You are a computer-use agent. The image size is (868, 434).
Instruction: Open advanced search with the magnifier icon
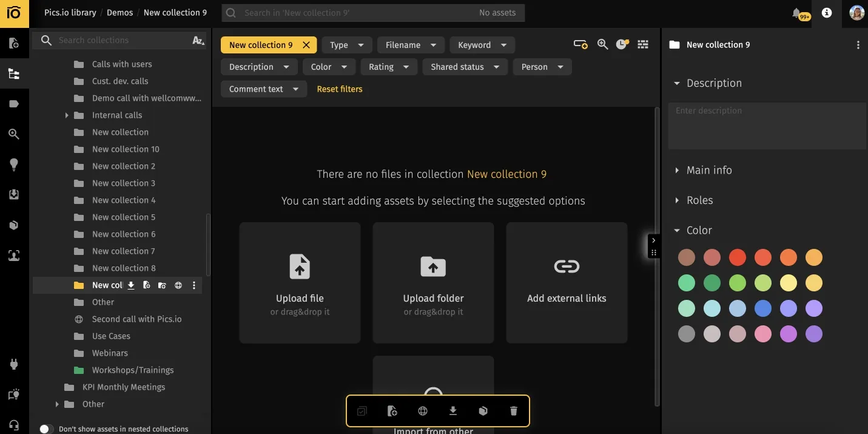[x=602, y=44]
